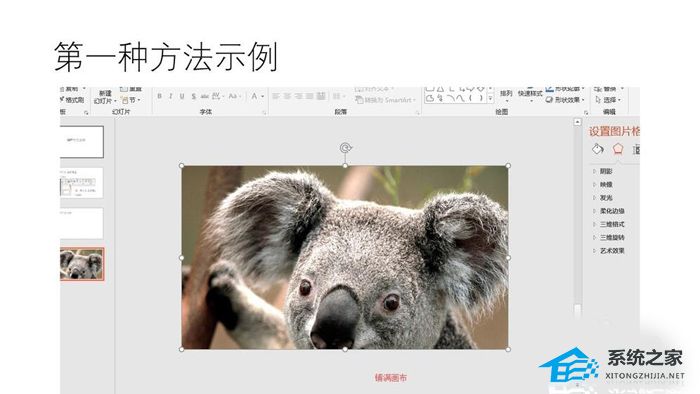
Task: Expand the Soft Edges 柔化边缘 section
Action: click(608, 211)
